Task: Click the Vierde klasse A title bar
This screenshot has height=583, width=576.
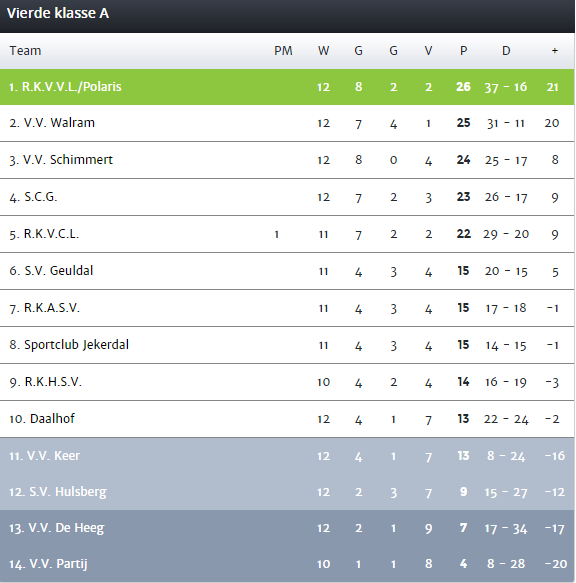Action: (287, 16)
